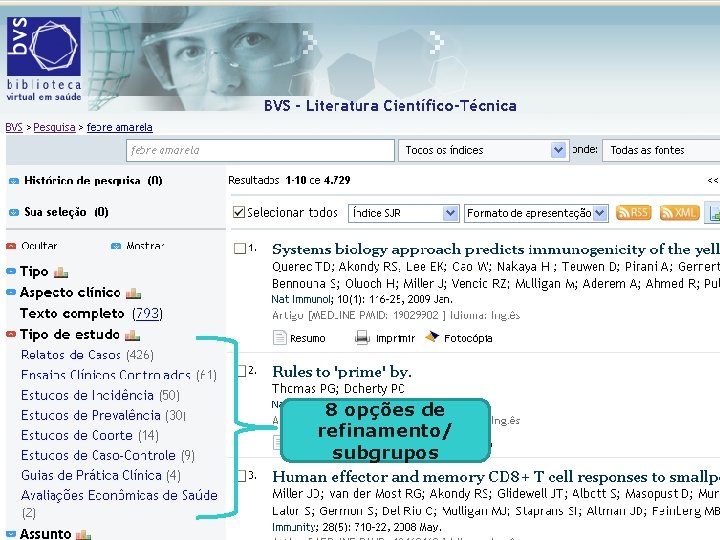Screen dimensions: 720x540
Task: Open the Human effector and memory CD8+ article
Action: tap(496, 477)
